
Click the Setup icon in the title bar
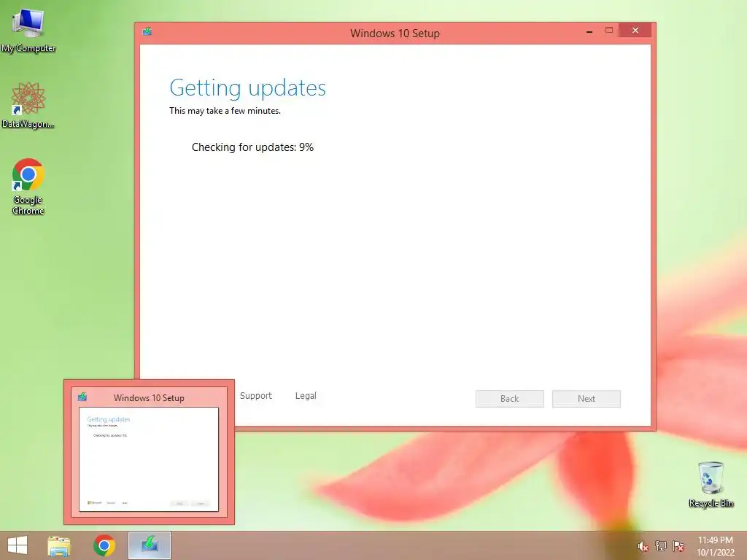[147, 32]
